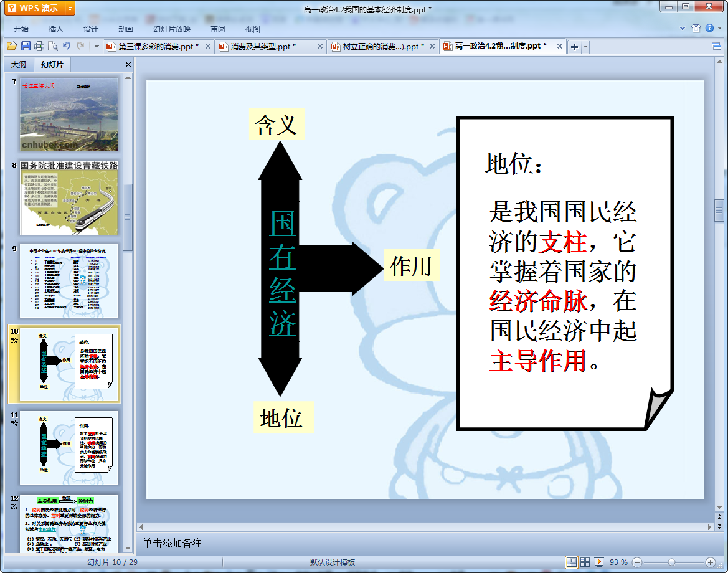Open the 开始 menu
This screenshot has height=573, width=728.
(x=21, y=29)
